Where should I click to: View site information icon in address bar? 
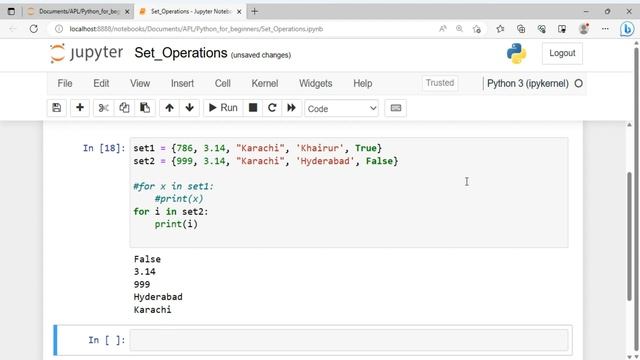point(59,29)
